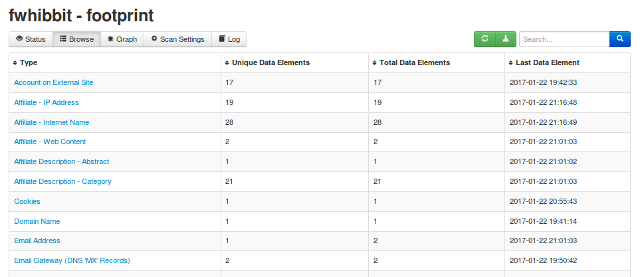Switch to the Log tab
The image size is (644, 277).
(229, 39)
